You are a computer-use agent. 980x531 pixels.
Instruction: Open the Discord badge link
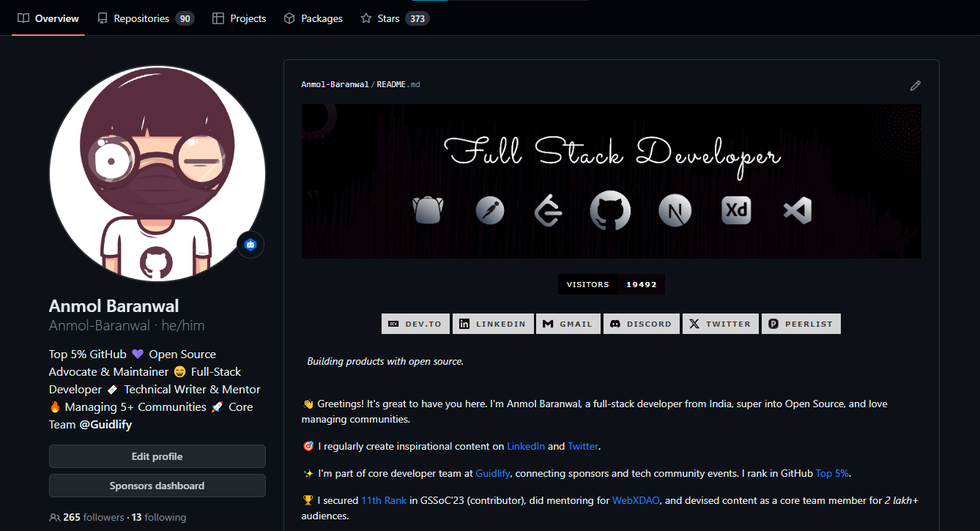(642, 324)
